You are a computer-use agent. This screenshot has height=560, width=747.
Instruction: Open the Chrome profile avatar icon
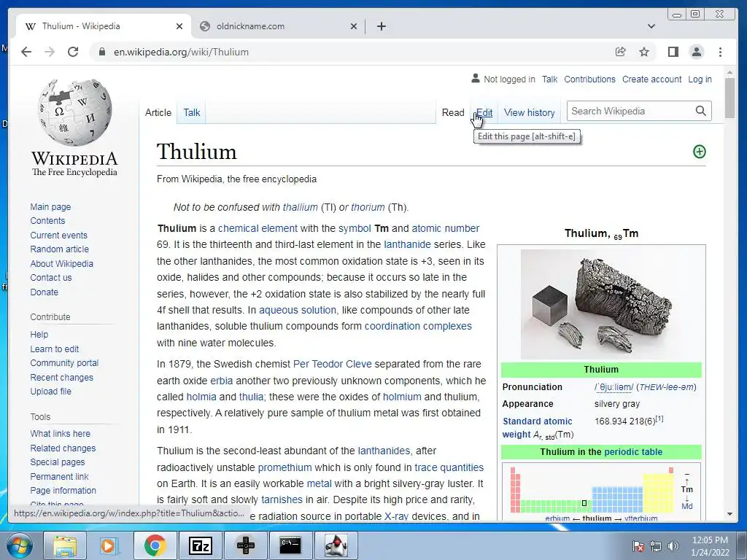pyautogui.click(x=697, y=52)
